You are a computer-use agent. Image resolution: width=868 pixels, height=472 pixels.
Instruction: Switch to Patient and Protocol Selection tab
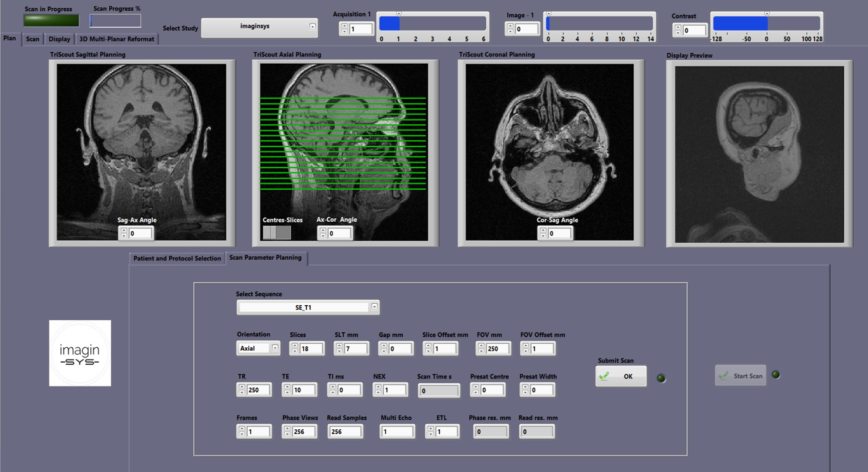coord(176,258)
